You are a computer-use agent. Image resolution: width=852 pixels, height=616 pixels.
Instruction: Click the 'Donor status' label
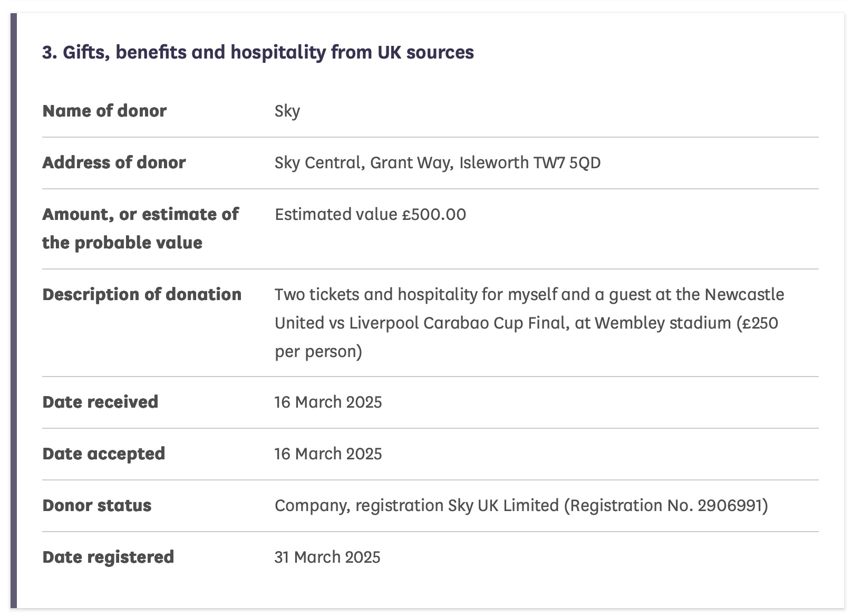coord(97,505)
